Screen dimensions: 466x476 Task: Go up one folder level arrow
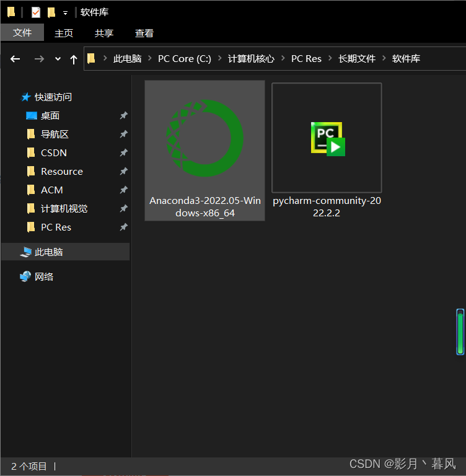74,59
